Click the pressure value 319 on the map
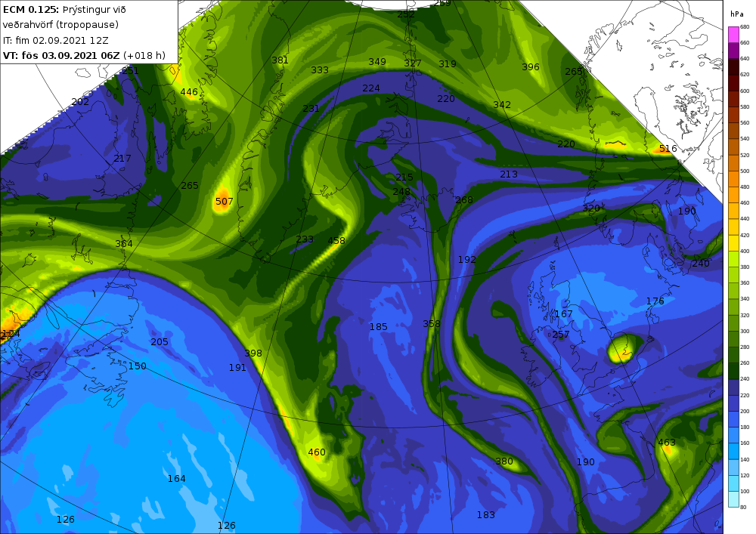This screenshot has width=756, height=534. point(448,63)
